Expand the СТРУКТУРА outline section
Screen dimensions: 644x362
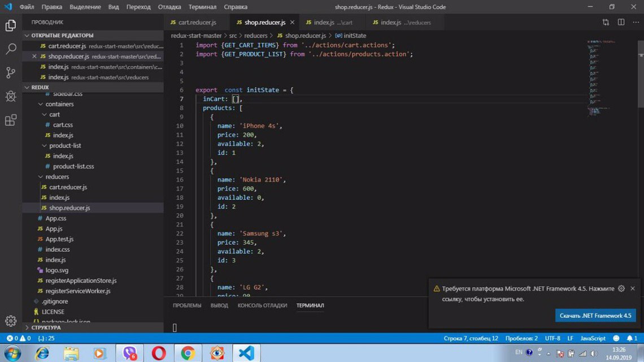(45, 327)
